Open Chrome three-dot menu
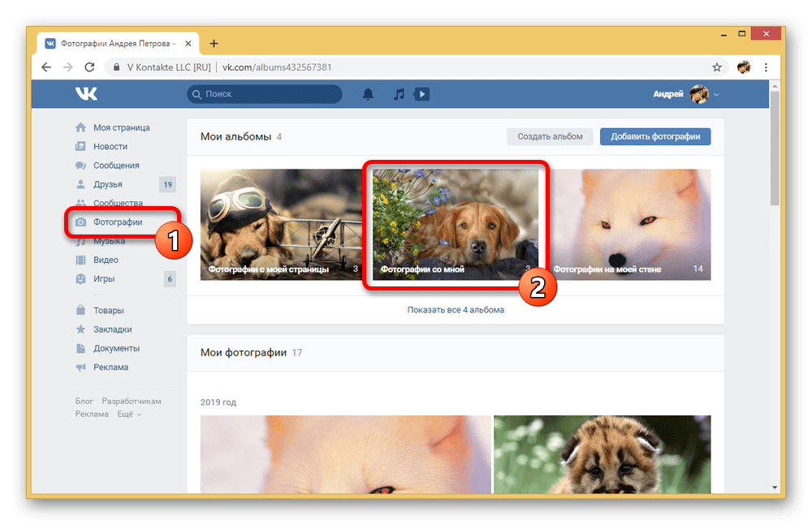812x525 pixels. coord(766,67)
